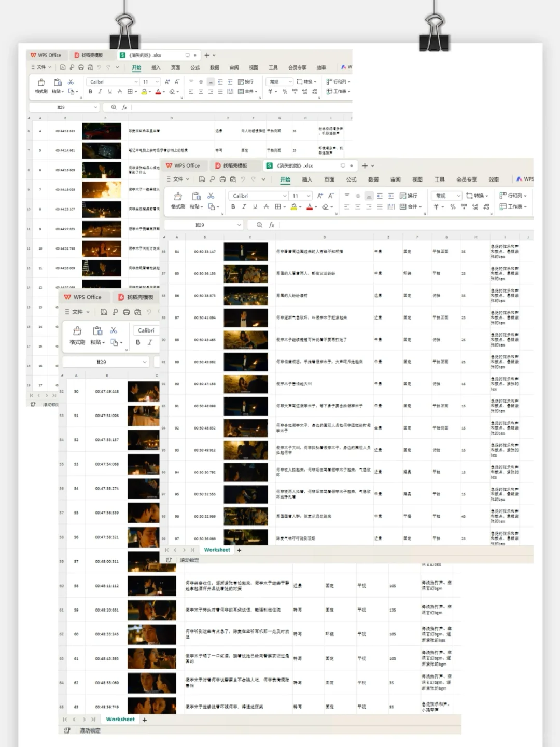Click the percent style icon in the right-side window
This screenshot has width=560, height=747.
453,206
